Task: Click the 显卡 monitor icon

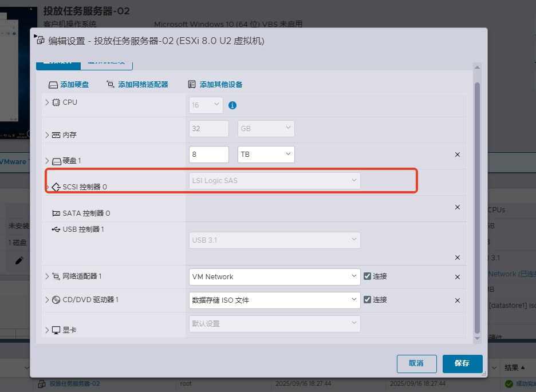Action: click(56, 330)
